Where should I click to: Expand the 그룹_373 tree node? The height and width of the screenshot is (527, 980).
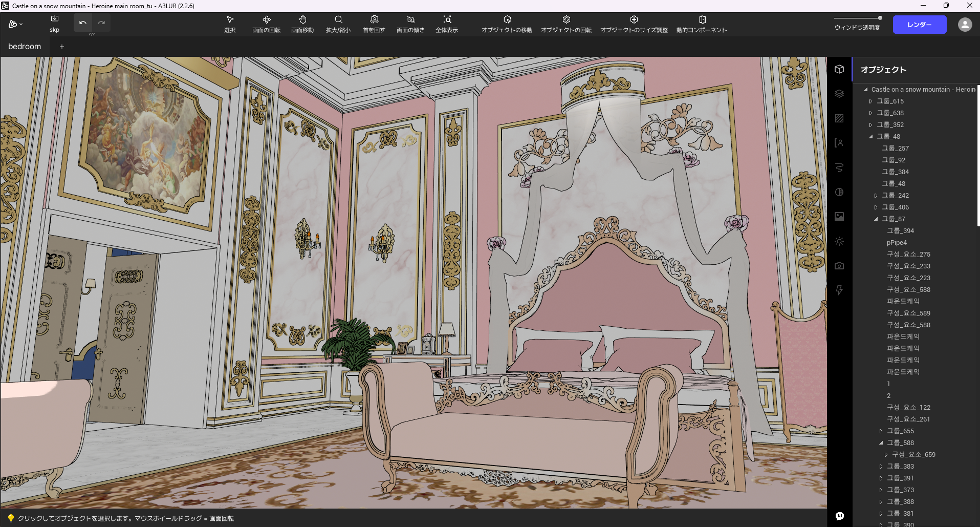click(881, 490)
